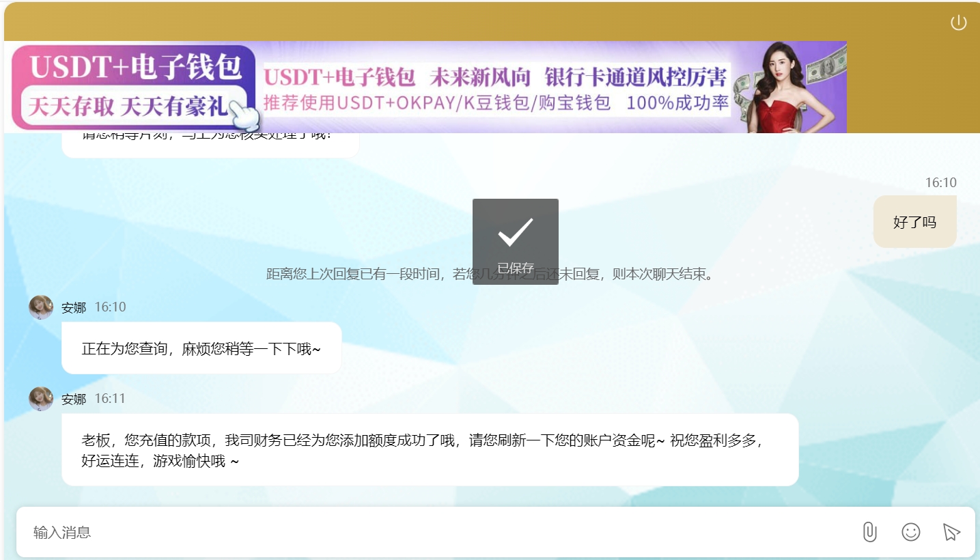Click the power icon to end chat

pyautogui.click(x=958, y=23)
